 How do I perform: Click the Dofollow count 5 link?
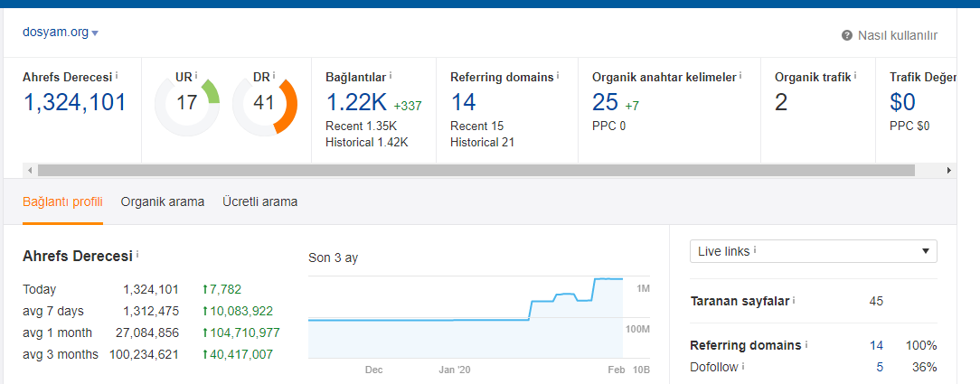(880, 367)
